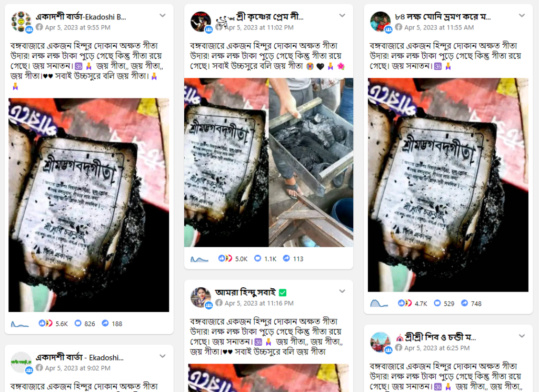Click green verified checkmark beside আমরা হিন্দু সবাই

[x=283, y=293]
